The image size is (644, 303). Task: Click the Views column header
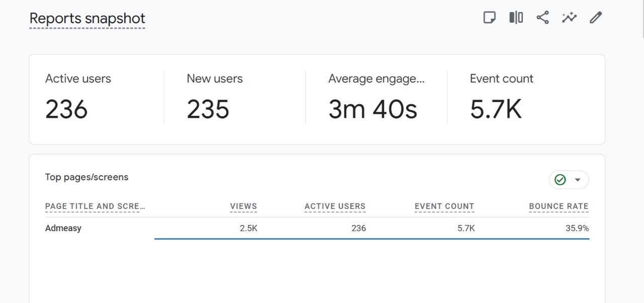[244, 206]
